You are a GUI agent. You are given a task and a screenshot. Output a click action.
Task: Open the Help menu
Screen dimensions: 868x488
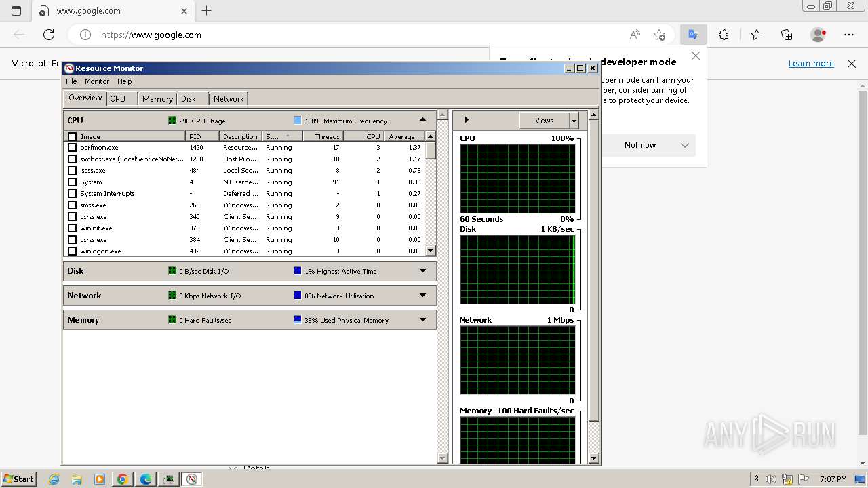(x=124, y=81)
